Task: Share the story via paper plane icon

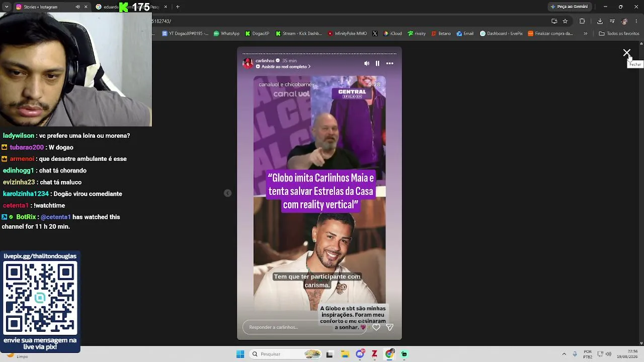Action: (389, 327)
